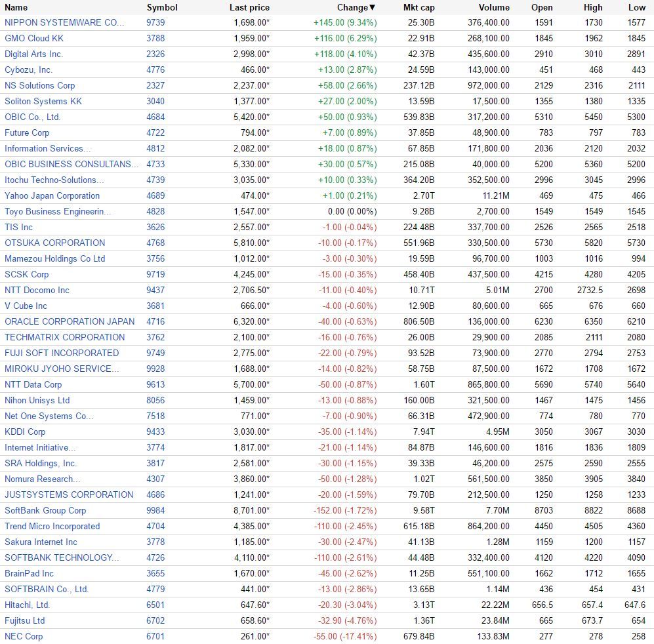
Task: Open MIROKU JYOHO SERVICE... link
Action: tap(62, 369)
